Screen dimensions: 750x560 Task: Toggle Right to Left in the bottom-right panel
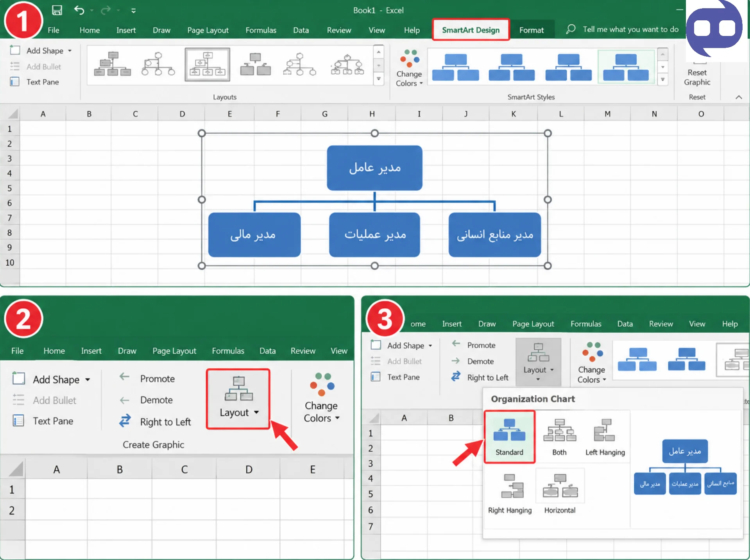click(480, 378)
